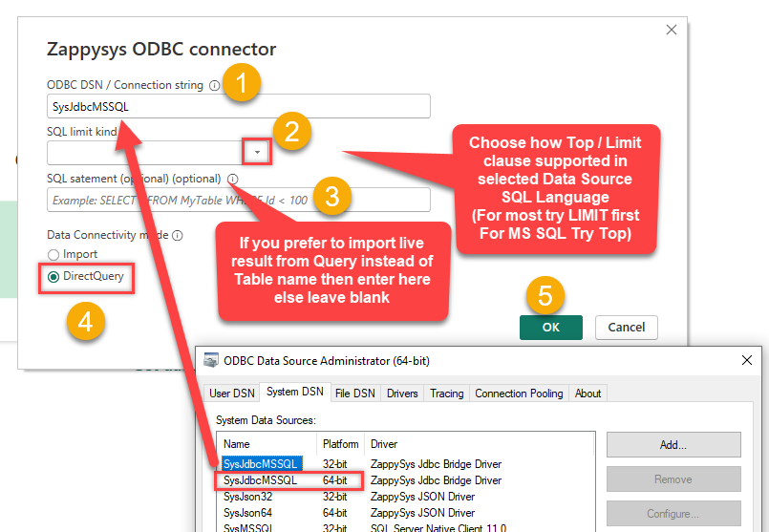Click the Platform column header
This screenshot has width=769, height=532.
click(x=340, y=444)
